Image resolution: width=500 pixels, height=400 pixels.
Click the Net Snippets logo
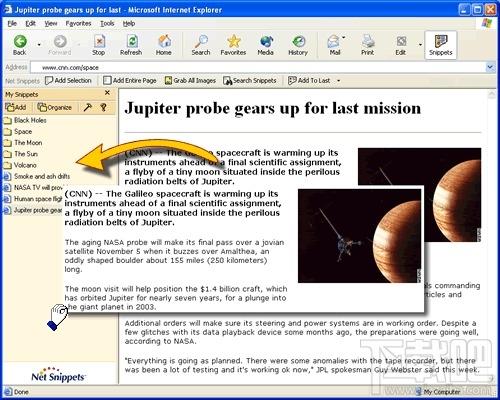pos(58,374)
